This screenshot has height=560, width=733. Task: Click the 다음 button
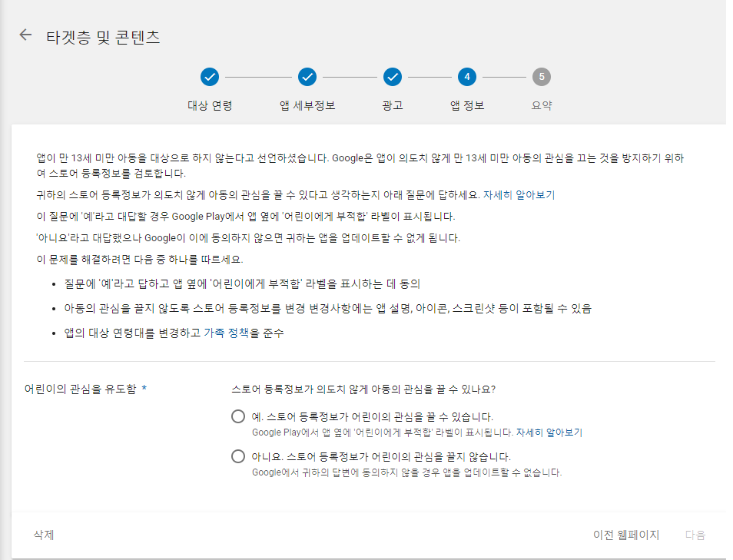pos(695,535)
